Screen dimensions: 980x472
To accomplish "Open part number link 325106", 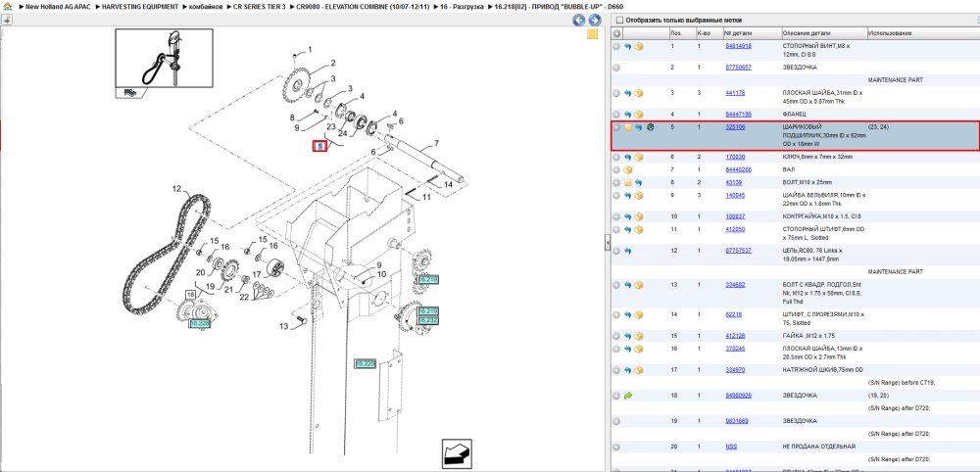I will pos(735,126).
